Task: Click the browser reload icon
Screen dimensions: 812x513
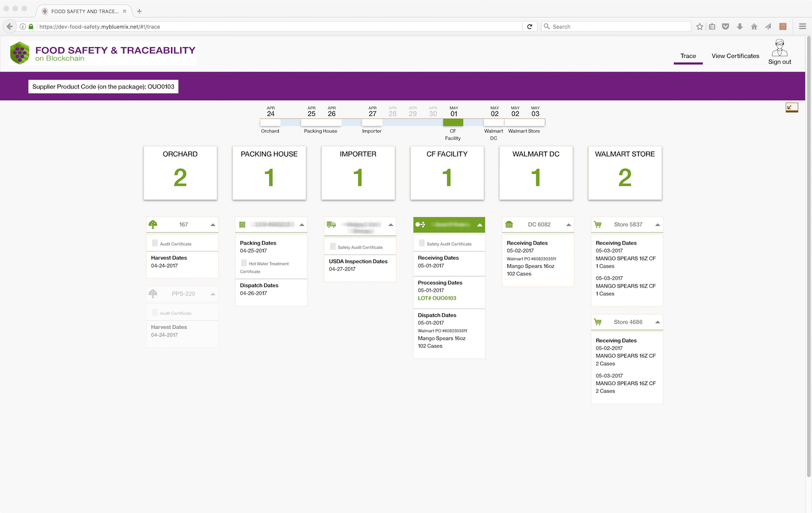Action: tap(530, 27)
